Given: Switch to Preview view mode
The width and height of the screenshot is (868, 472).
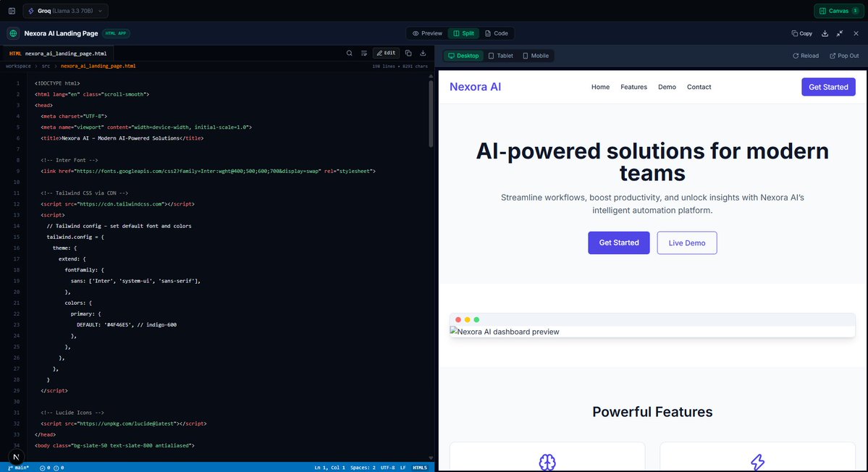Looking at the screenshot, I should (x=427, y=33).
